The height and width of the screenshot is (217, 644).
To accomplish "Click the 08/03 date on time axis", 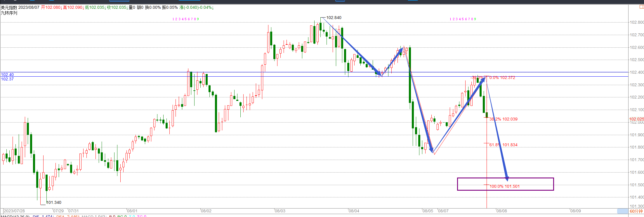I will (x=280, y=211).
